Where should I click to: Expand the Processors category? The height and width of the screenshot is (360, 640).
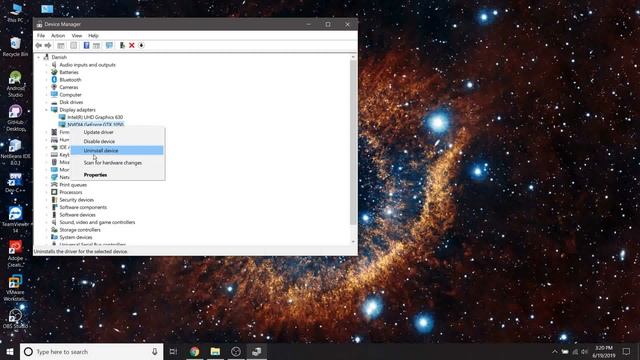(x=47, y=192)
